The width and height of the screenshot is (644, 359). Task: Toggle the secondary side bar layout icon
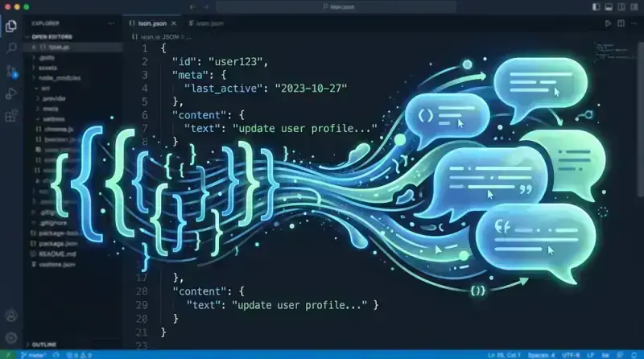[621, 7]
